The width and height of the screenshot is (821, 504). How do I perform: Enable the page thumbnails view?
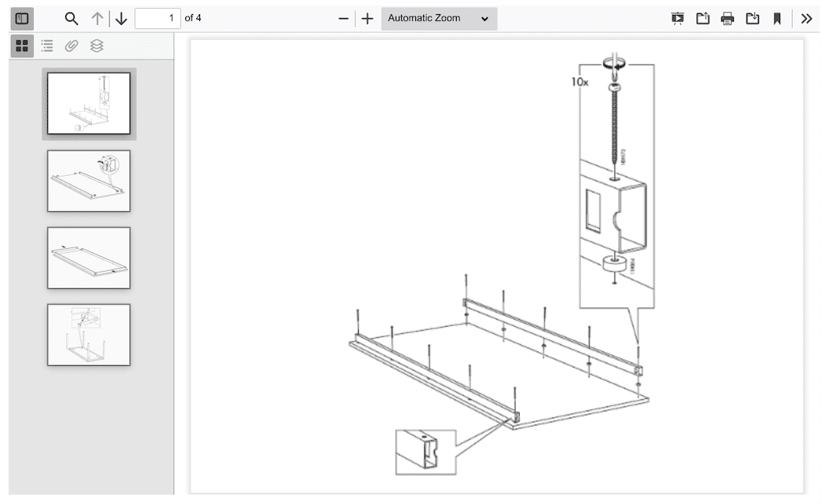tap(21, 46)
